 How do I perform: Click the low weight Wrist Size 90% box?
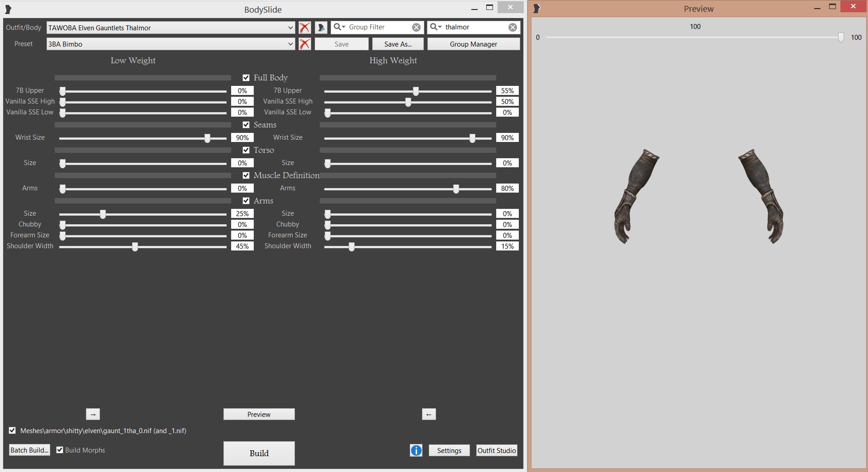(242, 137)
